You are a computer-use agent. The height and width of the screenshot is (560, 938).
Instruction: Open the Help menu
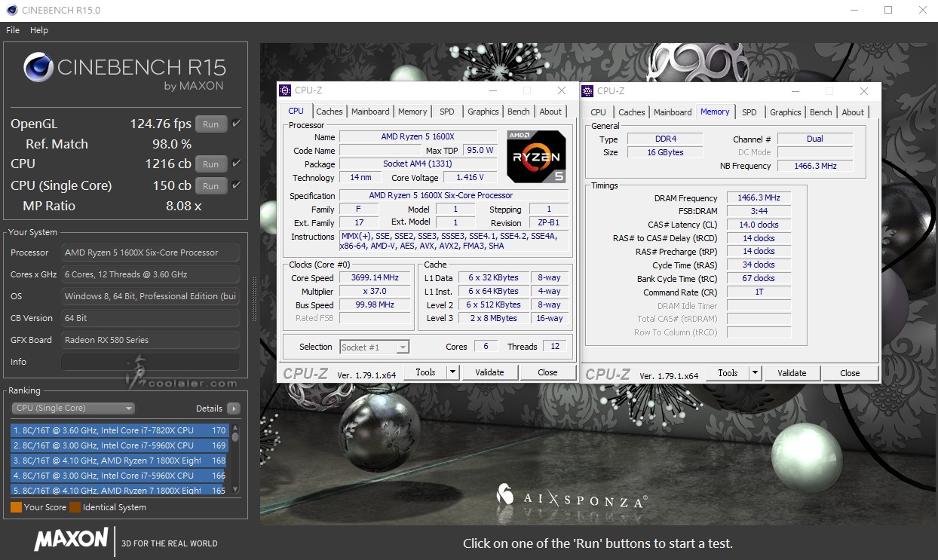(x=39, y=30)
